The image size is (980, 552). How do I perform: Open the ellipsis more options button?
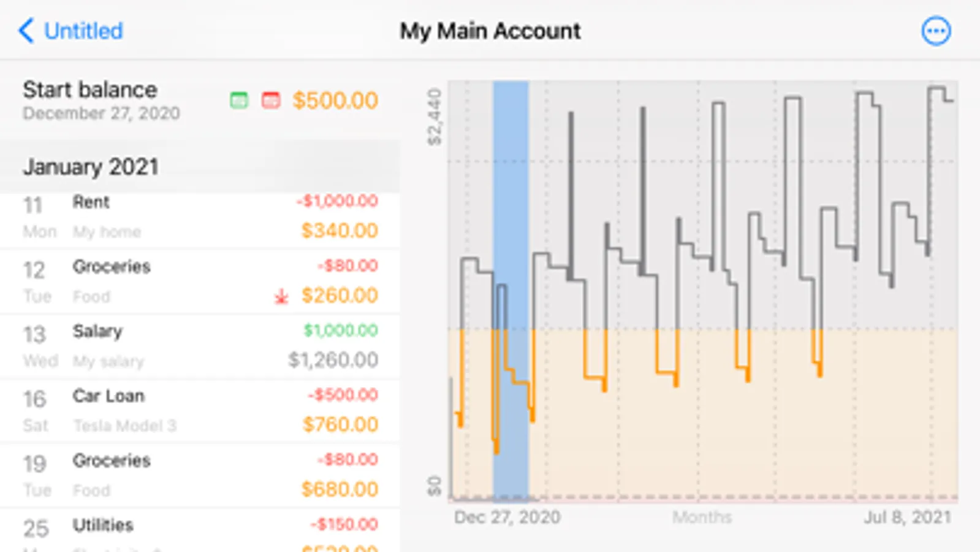[936, 31]
